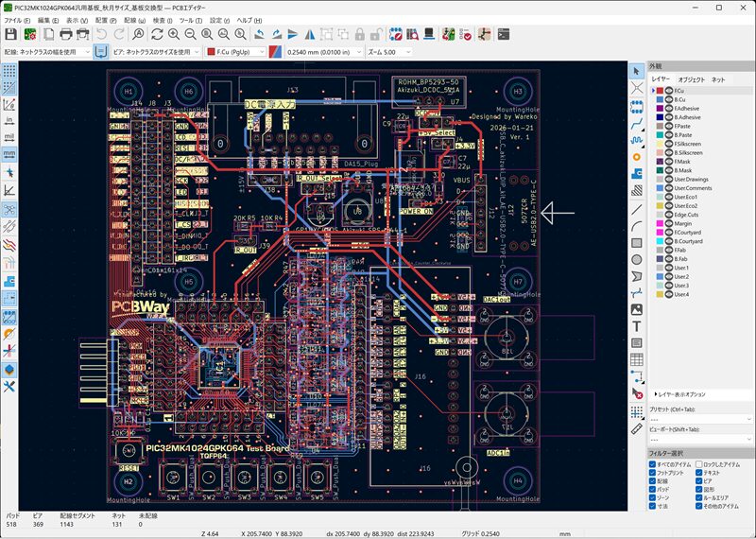Select the Add Text tool
The image size is (756, 539).
(x=636, y=326)
